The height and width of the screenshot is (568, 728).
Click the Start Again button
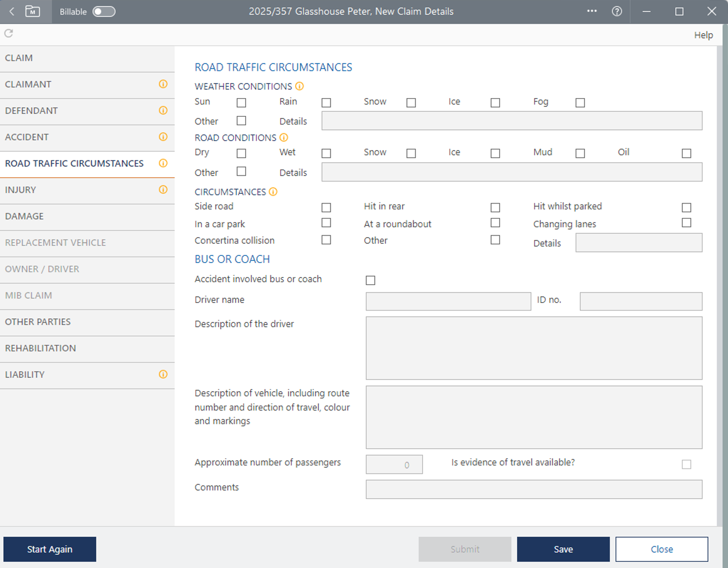pos(50,549)
